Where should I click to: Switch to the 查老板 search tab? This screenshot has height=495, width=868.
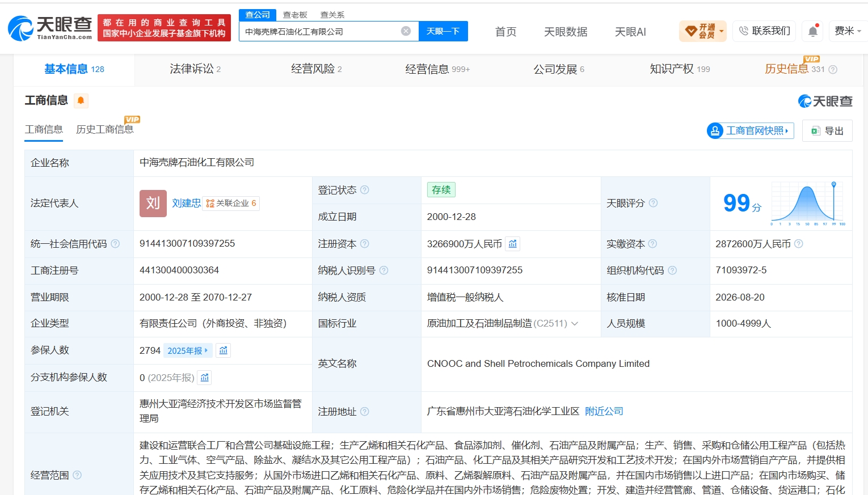pyautogui.click(x=295, y=15)
